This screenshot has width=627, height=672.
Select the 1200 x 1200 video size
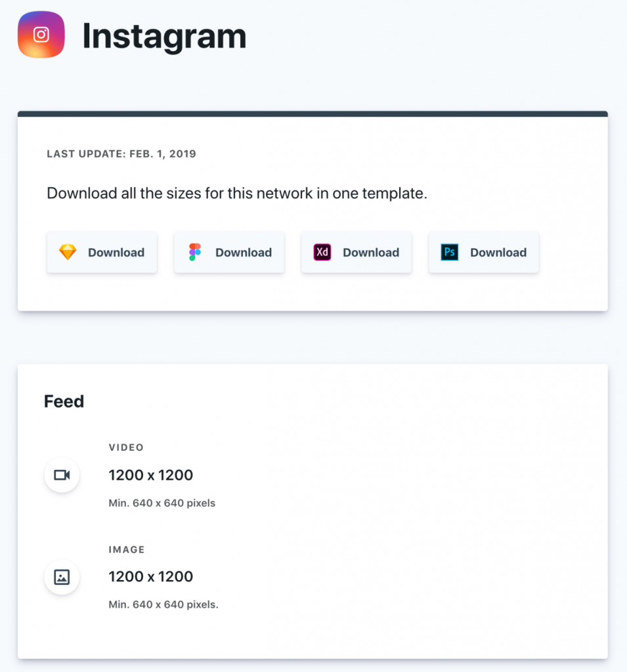pos(151,474)
